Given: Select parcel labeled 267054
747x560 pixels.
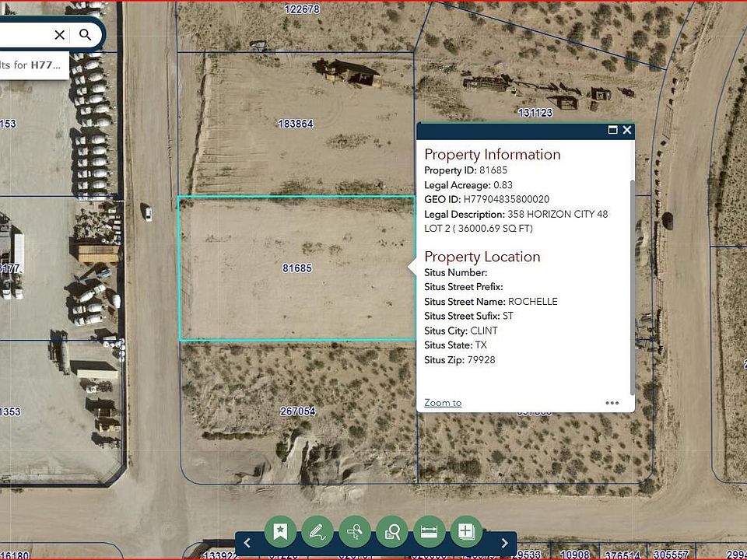Looking at the screenshot, I should [298, 411].
